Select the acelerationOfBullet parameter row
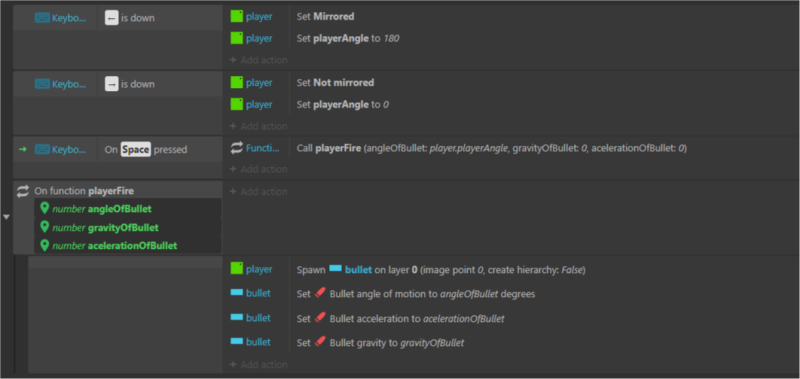The height and width of the screenshot is (379, 800). point(128,245)
